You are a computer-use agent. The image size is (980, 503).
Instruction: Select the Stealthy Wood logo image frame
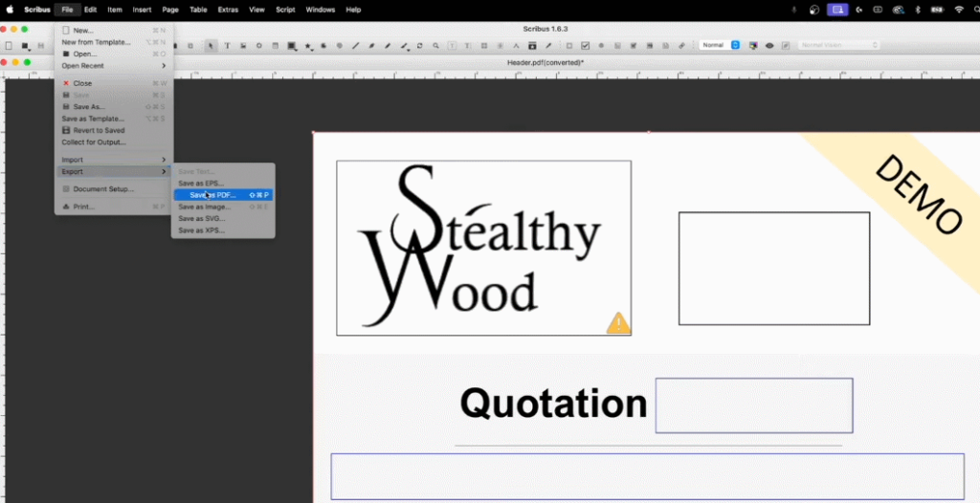[x=483, y=248]
